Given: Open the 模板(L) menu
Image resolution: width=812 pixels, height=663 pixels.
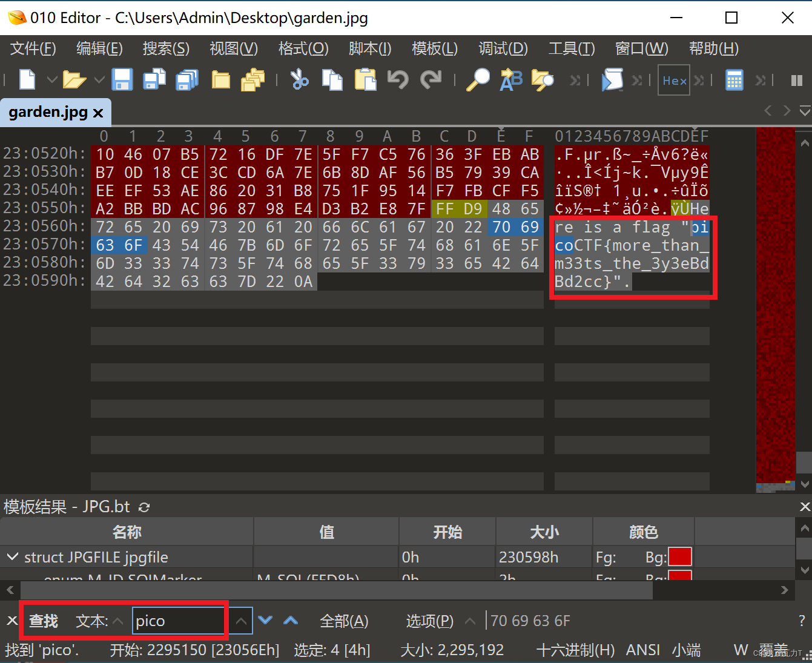Looking at the screenshot, I should [434, 48].
